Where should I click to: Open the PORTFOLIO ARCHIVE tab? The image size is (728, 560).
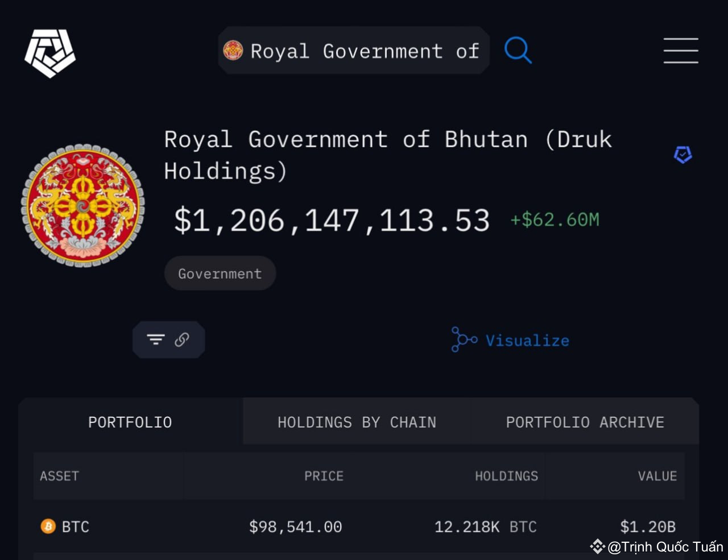584,422
